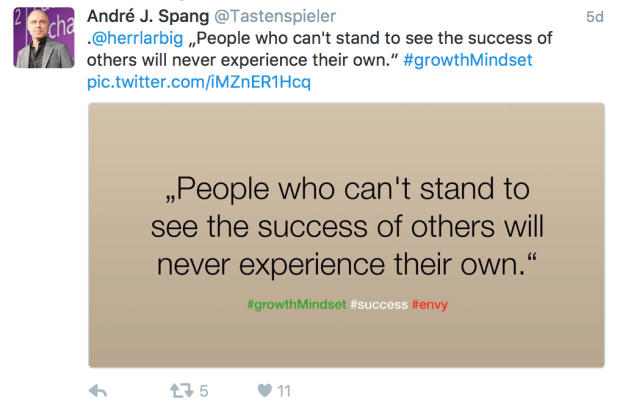This screenshot has height=413, width=620.
Task: Click the like count 11
Action: click(x=283, y=390)
